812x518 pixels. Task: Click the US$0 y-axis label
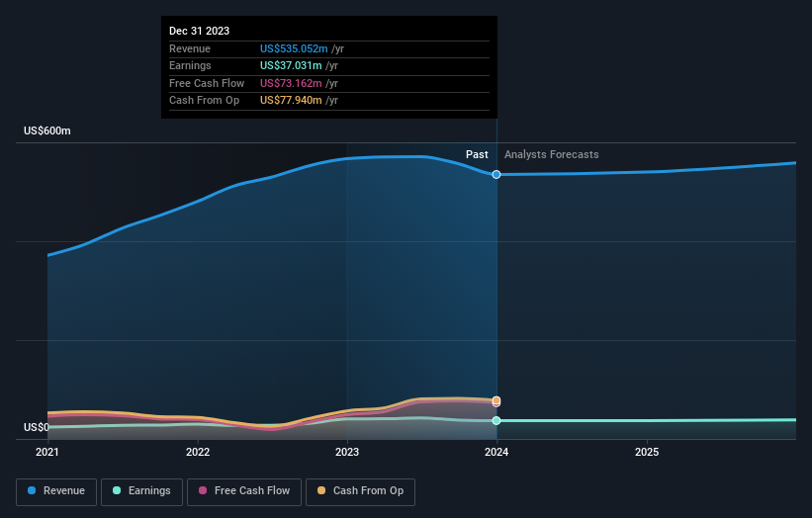(37, 427)
